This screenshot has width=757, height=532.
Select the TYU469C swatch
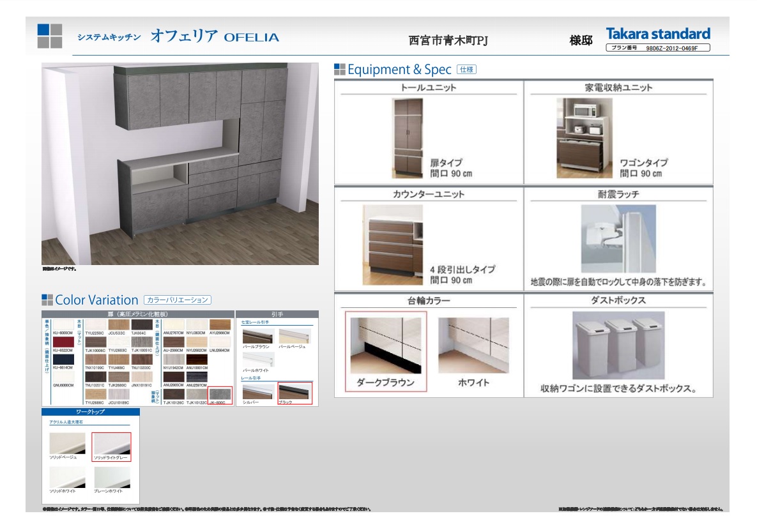[119, 360]
